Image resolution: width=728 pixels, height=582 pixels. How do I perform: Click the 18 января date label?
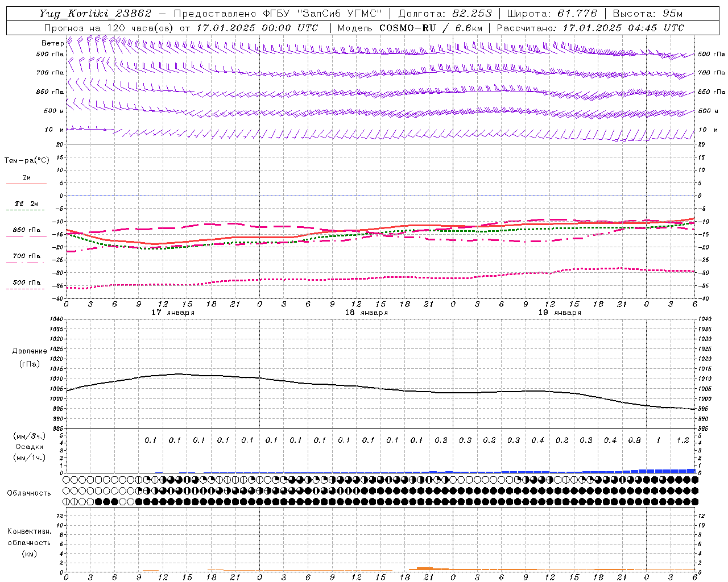click(366, 313)
